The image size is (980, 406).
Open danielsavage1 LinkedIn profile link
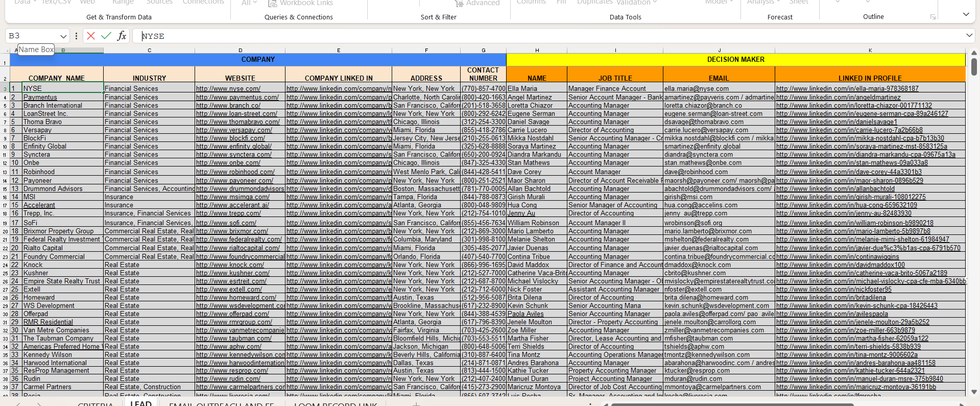click(x=836, y=122)
